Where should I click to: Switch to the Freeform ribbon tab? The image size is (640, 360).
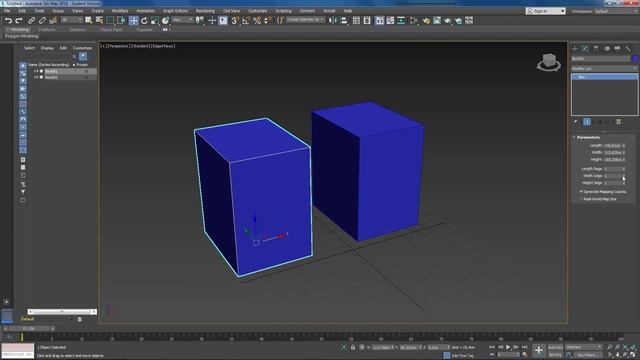(47, 30)
